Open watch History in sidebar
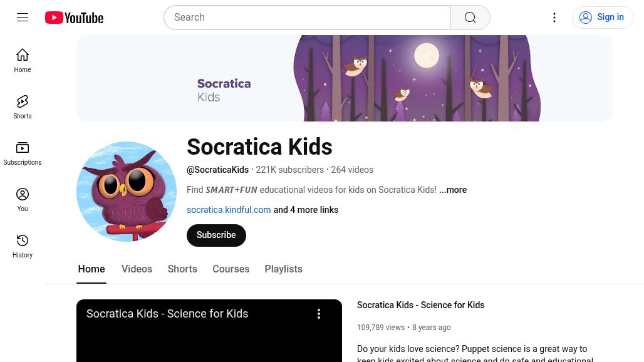 pyautogui.click(x=23, y=246)
